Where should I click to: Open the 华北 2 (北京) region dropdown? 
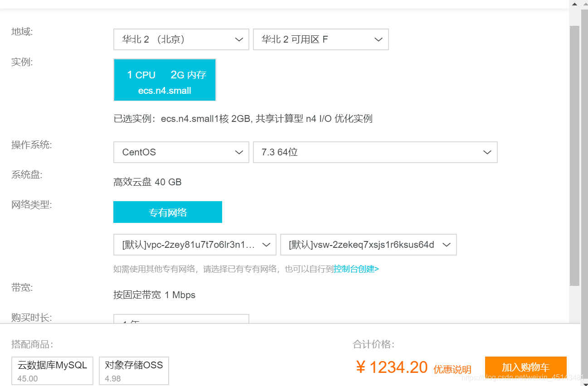[181, 39]
